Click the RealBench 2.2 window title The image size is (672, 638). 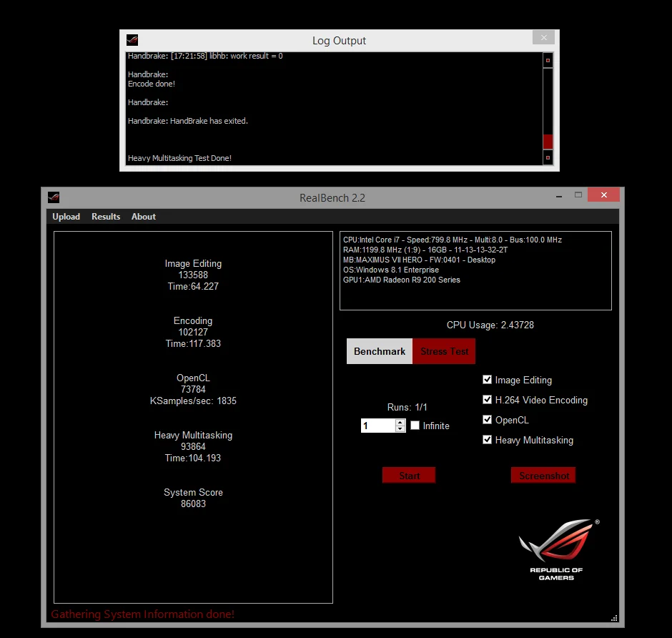(332, 197)
